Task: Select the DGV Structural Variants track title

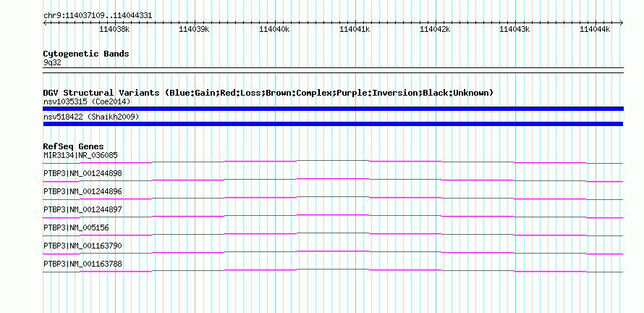Action: pyautogui.click(x=268, y=93)
